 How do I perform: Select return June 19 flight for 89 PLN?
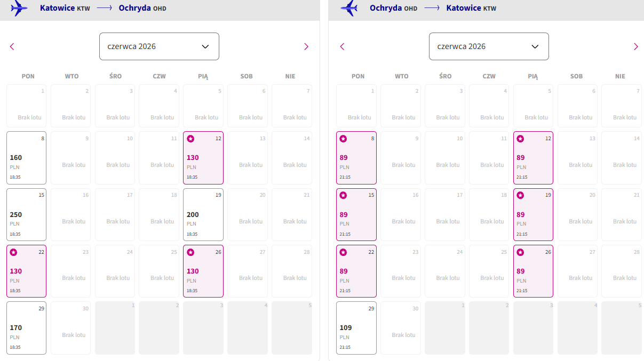pos(533,214)
